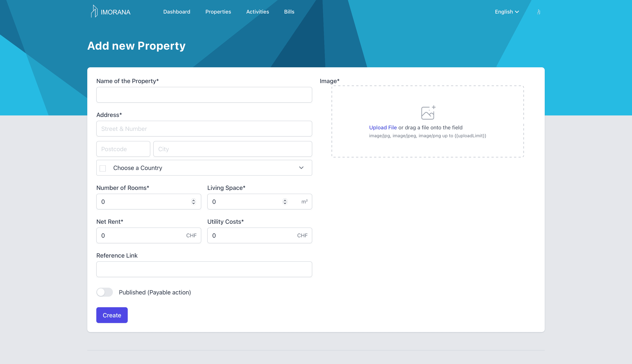Click the m² unit label
This screenshot has width=632, height=364.
(x=304, y=202)
